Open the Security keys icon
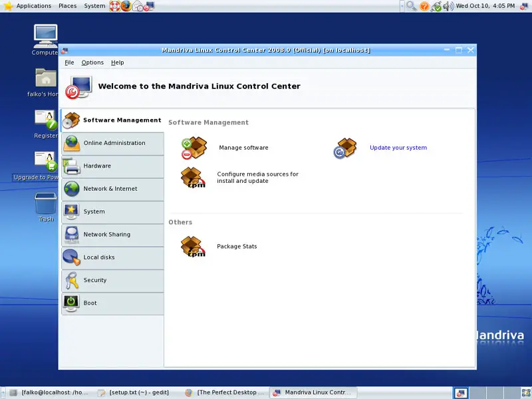This screenshot has height=399, width=532. (x=72, y=280)
